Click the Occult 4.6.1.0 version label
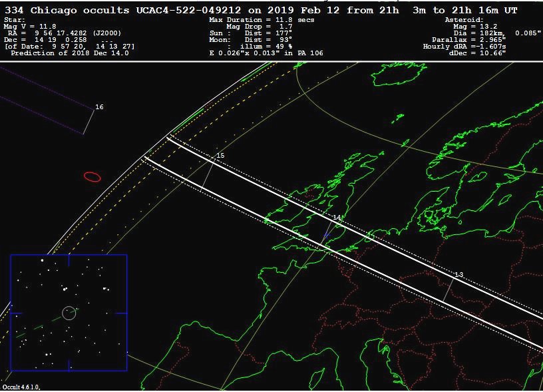 coord(21,387)
